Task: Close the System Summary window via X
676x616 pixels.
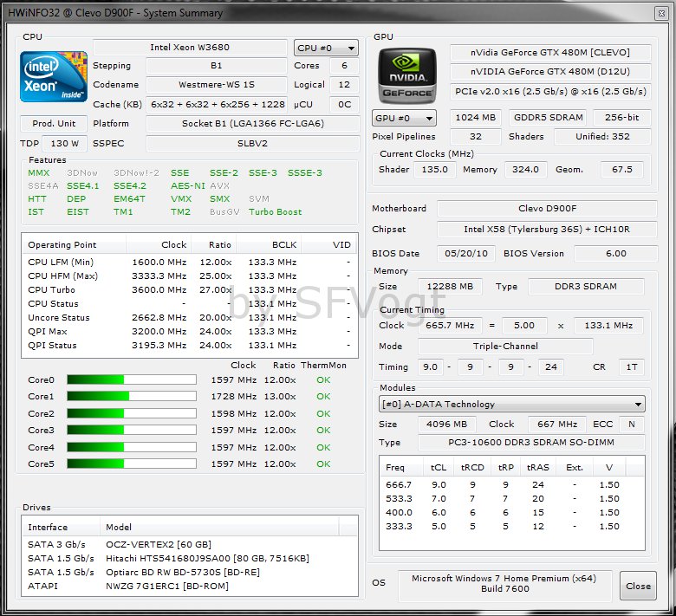Action: [661, 13]
